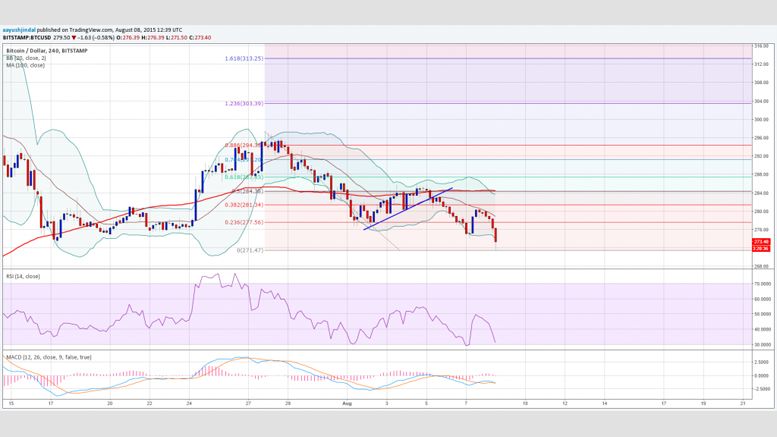This screenshot has width=777, height=437.
Task: Click the 288.00 price axis label
Action: [x=761, y=174]
